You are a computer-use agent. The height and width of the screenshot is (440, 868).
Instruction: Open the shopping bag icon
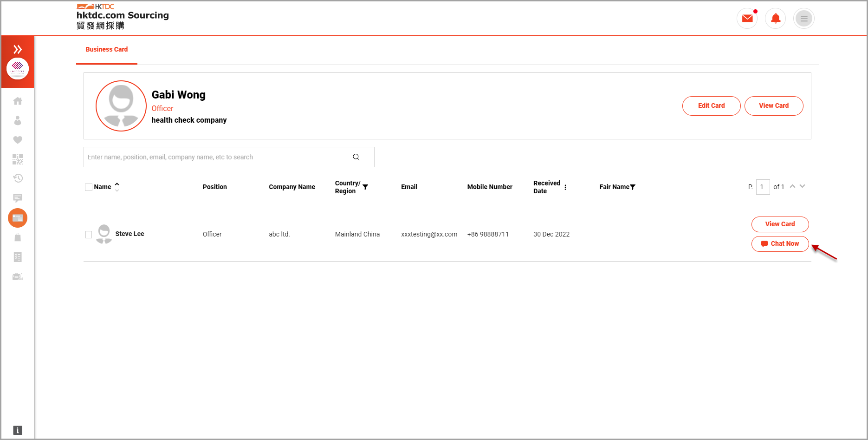(18, 237)
